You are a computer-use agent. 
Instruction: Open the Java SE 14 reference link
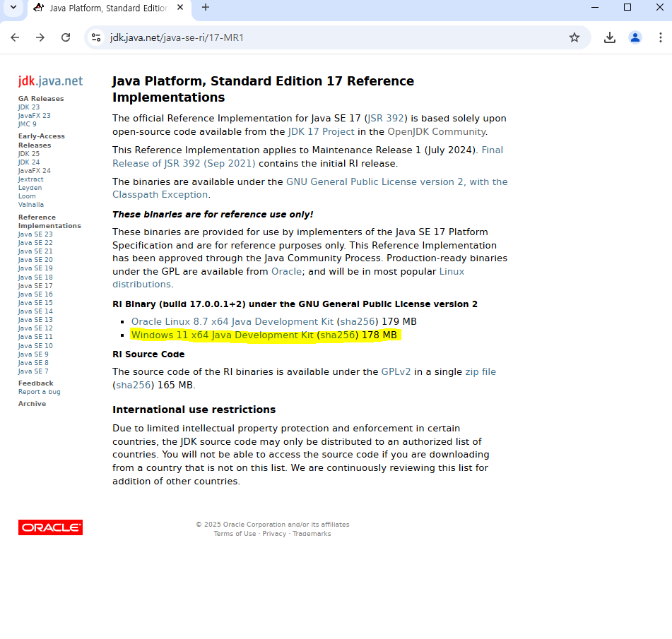(35, 311)
